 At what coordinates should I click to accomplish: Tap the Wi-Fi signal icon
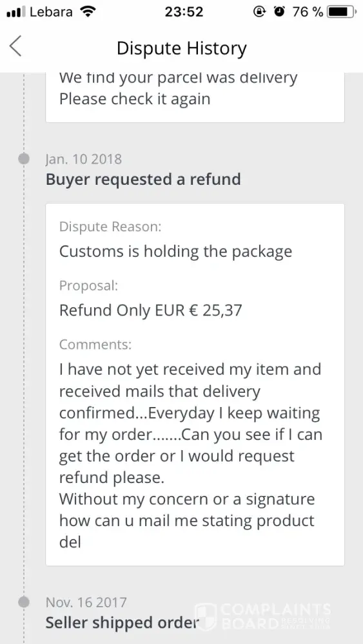click(x=87, y=12)
